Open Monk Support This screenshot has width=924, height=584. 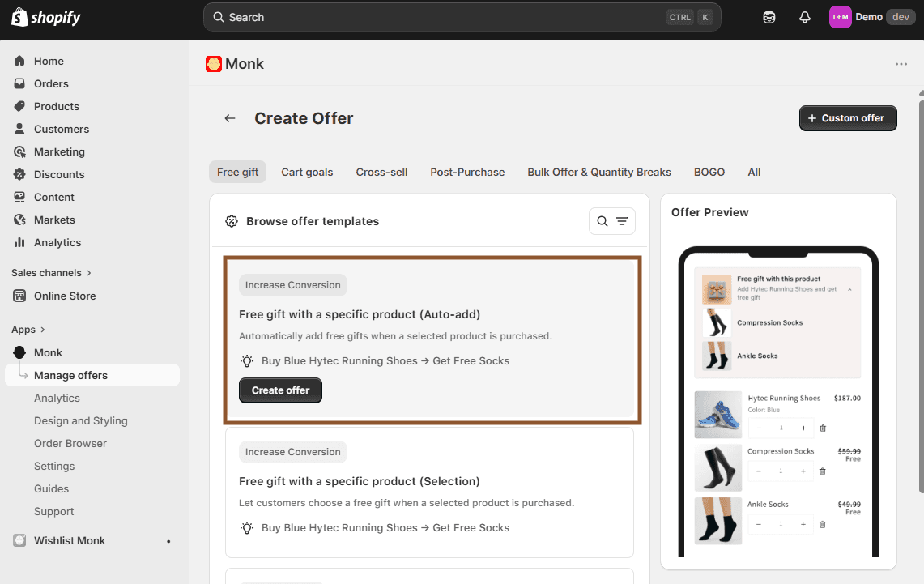click(53, 512)
